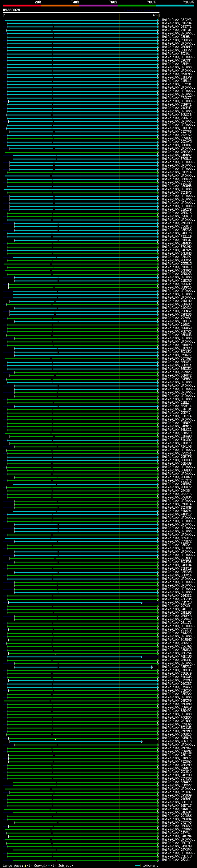Select the UniRef100_B4J223 label
Image resolution: width=197 pixels, height=868 pixels.
176,633
